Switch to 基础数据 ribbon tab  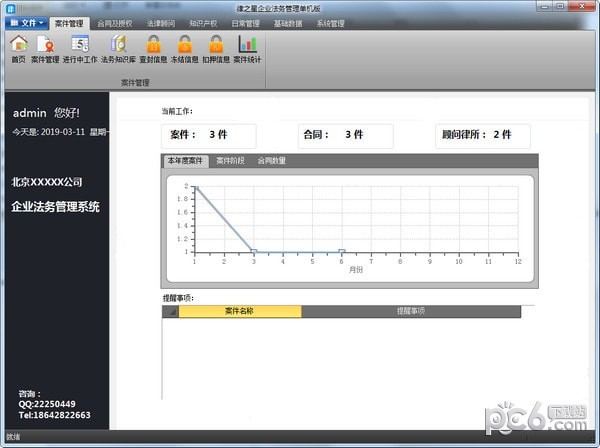click(288, 23)
